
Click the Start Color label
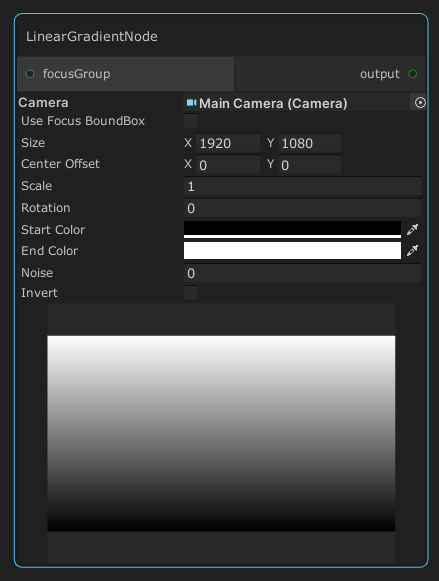tap(53, 230)
